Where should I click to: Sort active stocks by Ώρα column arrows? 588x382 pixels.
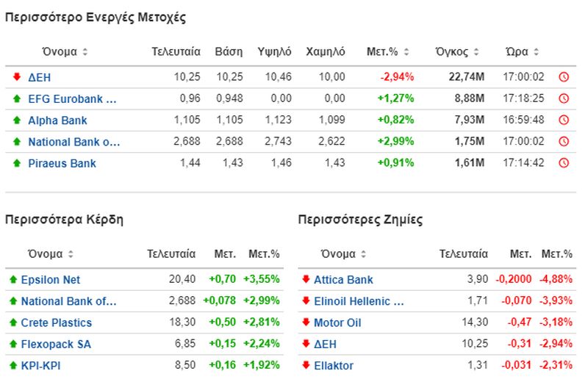[x=537, y=51]
